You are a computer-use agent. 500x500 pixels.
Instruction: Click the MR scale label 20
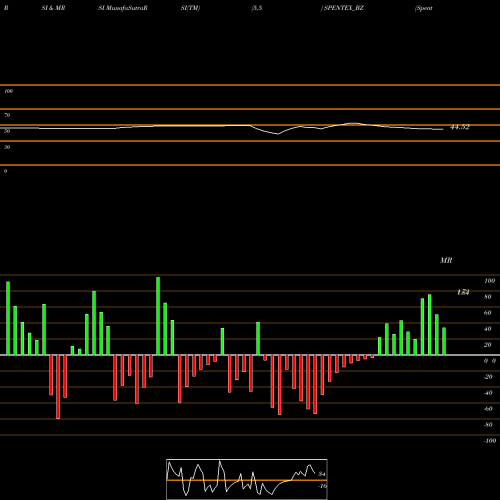coord(488,345)
